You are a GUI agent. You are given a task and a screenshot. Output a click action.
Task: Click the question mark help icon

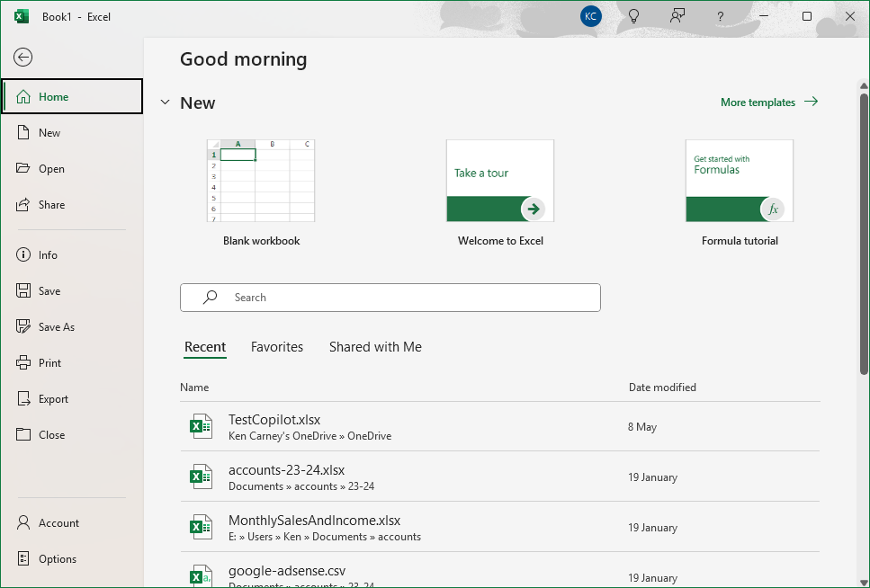click(x=720, y=16)
